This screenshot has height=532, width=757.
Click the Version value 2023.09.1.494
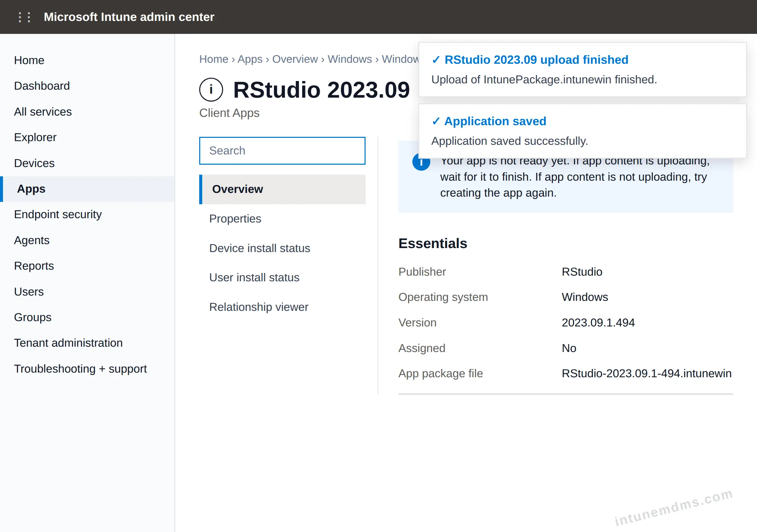(598, 323)
